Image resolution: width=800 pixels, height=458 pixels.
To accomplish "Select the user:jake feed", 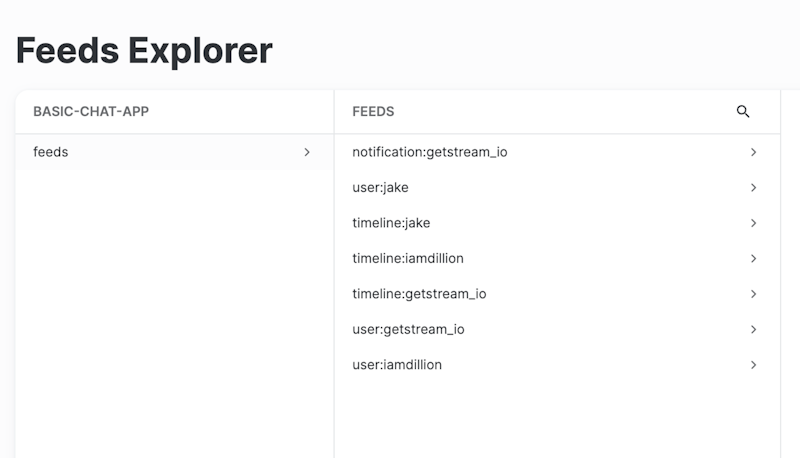I will pyautogui.click(x=380, y=188).
